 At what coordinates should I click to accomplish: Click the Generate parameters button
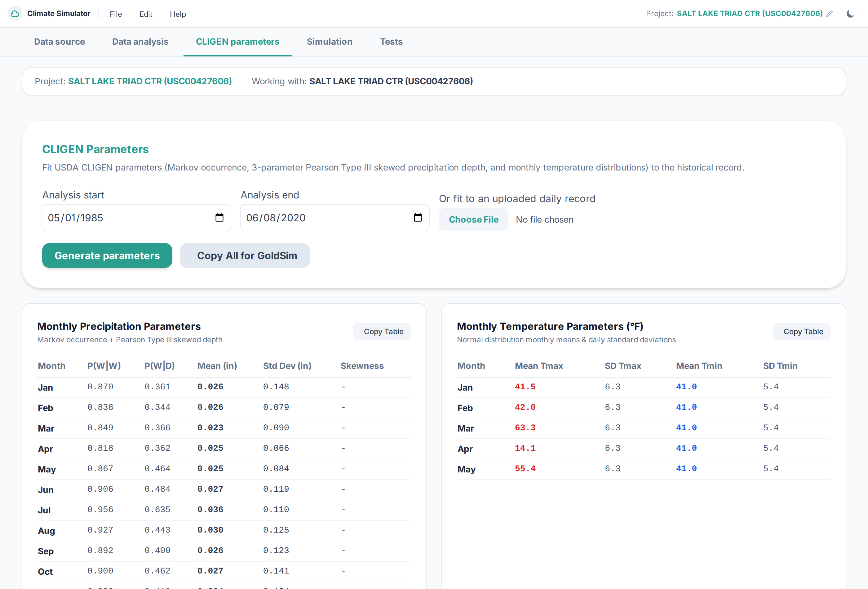tap(107, 255)
